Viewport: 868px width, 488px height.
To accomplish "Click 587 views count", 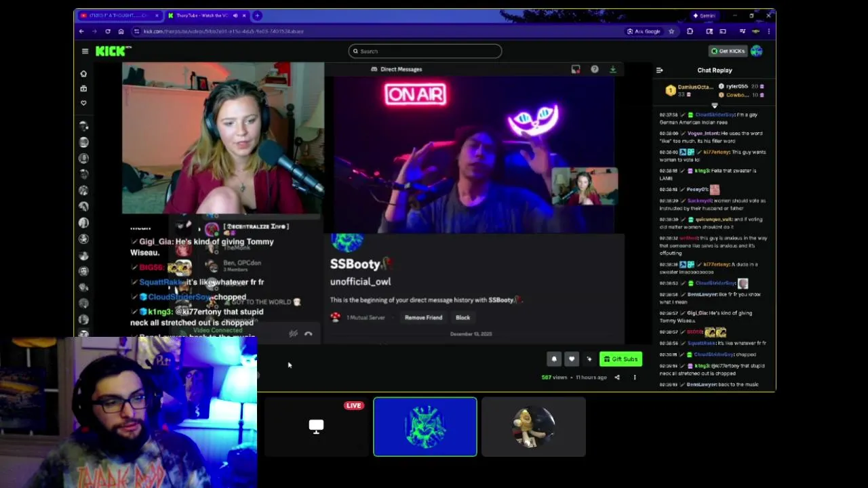I will [x=554, y=378].
